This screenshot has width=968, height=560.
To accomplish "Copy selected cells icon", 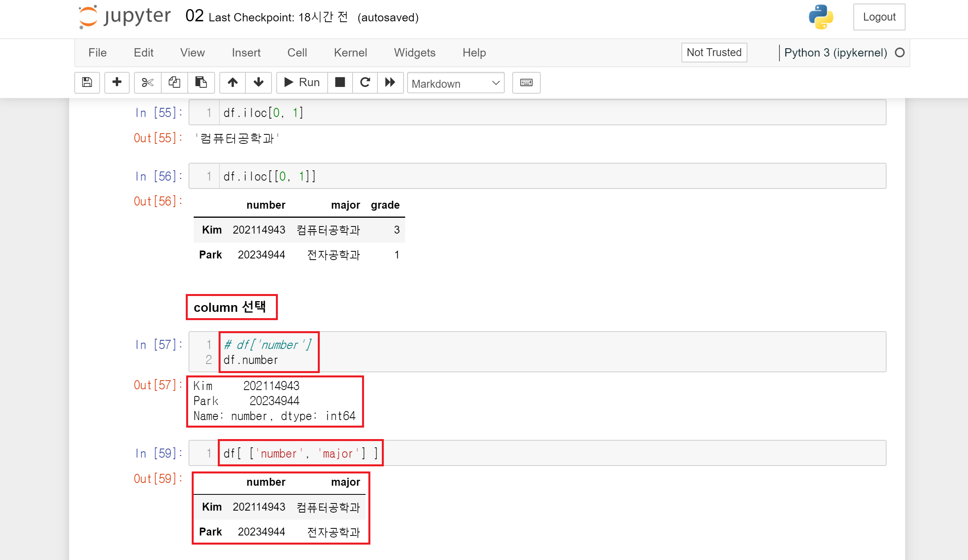I will point(174,82).
